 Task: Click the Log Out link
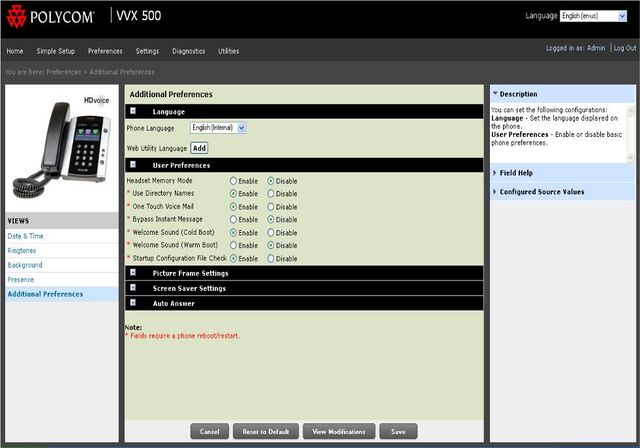[624, 48]
